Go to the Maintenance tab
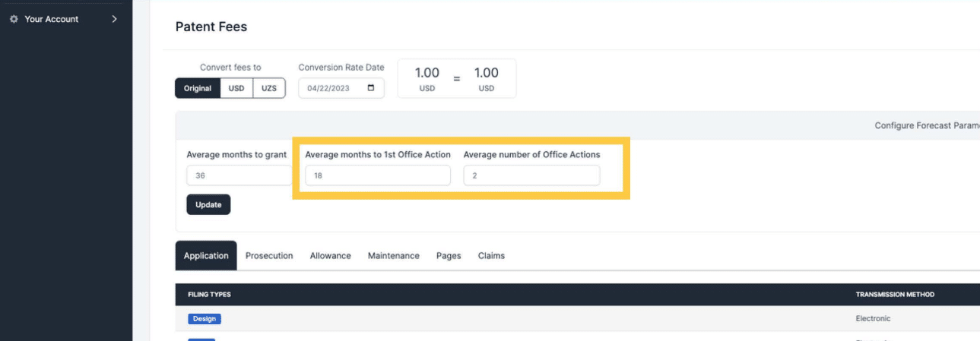980x341 pixels. pyautogui.click(x=393, y=256)
